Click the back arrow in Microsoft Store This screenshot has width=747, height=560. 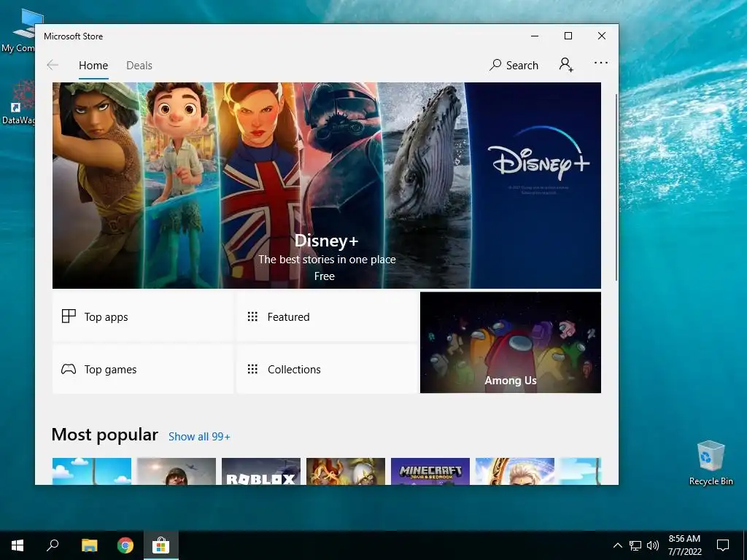coord(53,65)
